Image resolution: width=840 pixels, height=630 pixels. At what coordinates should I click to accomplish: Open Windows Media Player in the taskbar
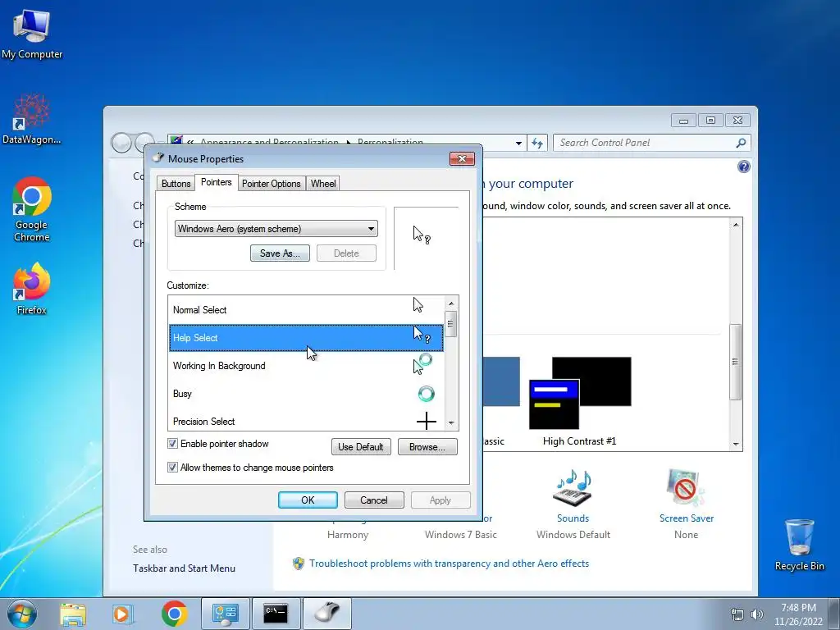[x=122, y=614]
